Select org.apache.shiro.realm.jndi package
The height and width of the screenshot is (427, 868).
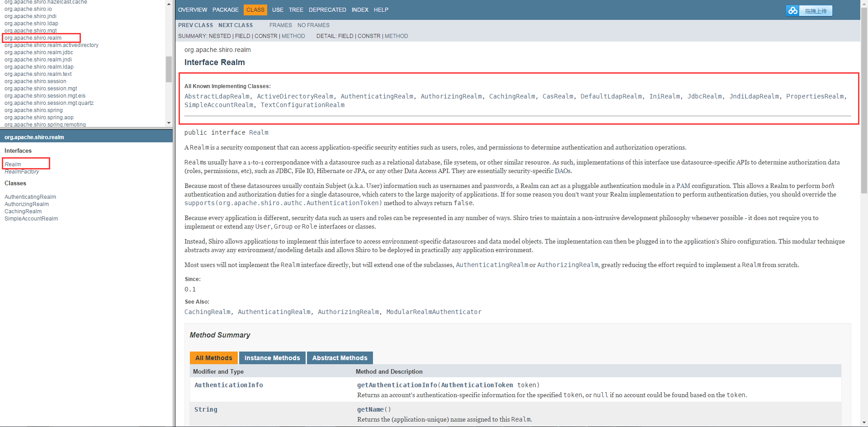(38, 60)
